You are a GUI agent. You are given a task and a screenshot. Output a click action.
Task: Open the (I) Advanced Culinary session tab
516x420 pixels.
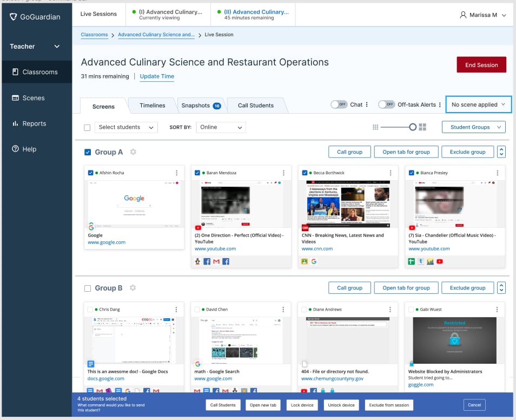coord(168,15)
